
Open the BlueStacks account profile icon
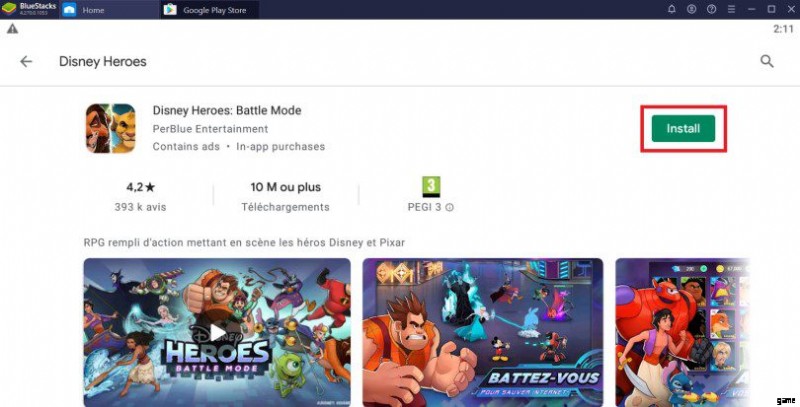(690, 10)
